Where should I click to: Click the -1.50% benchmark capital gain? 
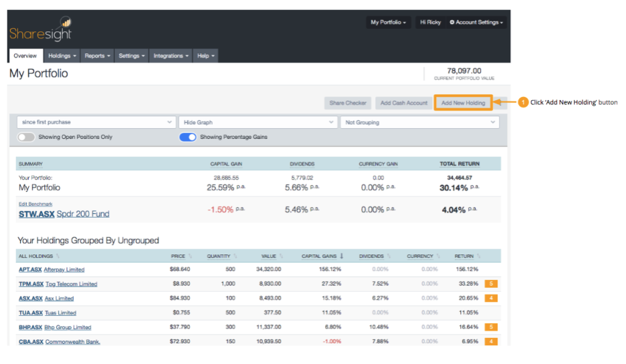tap(221, 210)
